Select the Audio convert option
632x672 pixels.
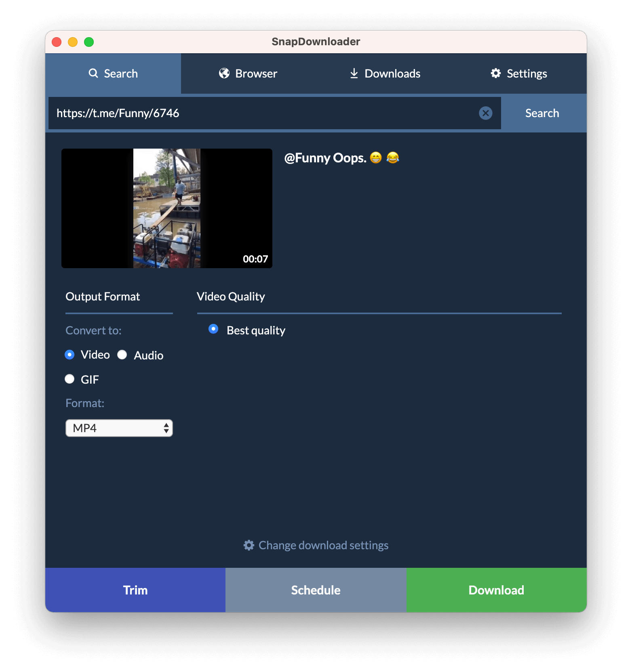(122, 355)
